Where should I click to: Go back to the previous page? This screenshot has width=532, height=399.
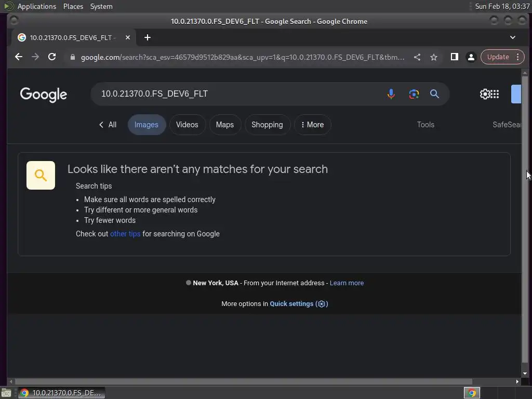pos(19,57)
